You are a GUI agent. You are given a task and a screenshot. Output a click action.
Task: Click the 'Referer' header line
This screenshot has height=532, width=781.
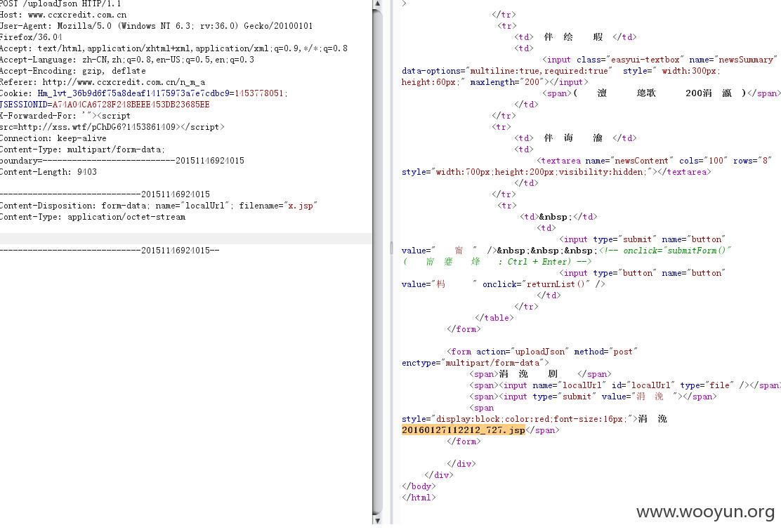103,82
